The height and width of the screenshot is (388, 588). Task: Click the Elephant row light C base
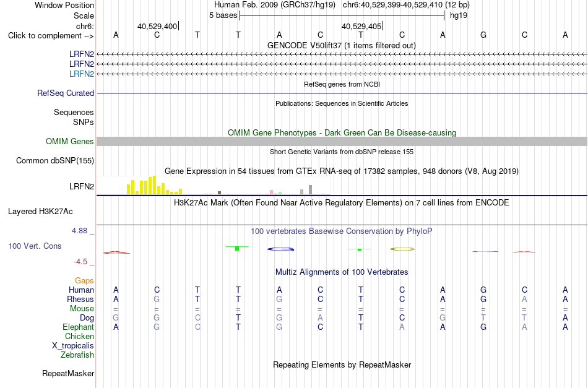point(197,327)
